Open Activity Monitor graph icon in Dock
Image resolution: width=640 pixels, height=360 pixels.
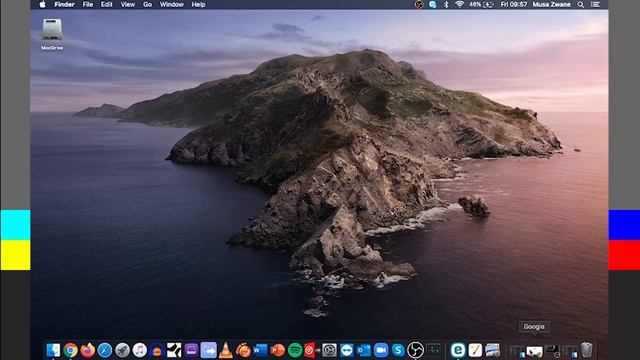pos(433,350)
